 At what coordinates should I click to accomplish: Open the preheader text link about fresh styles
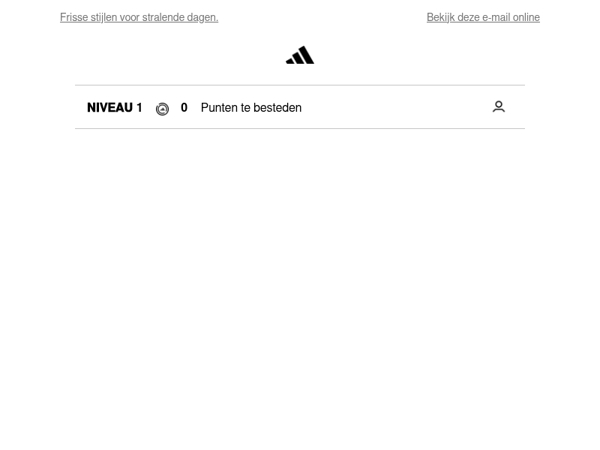click(x=139, y=17)
